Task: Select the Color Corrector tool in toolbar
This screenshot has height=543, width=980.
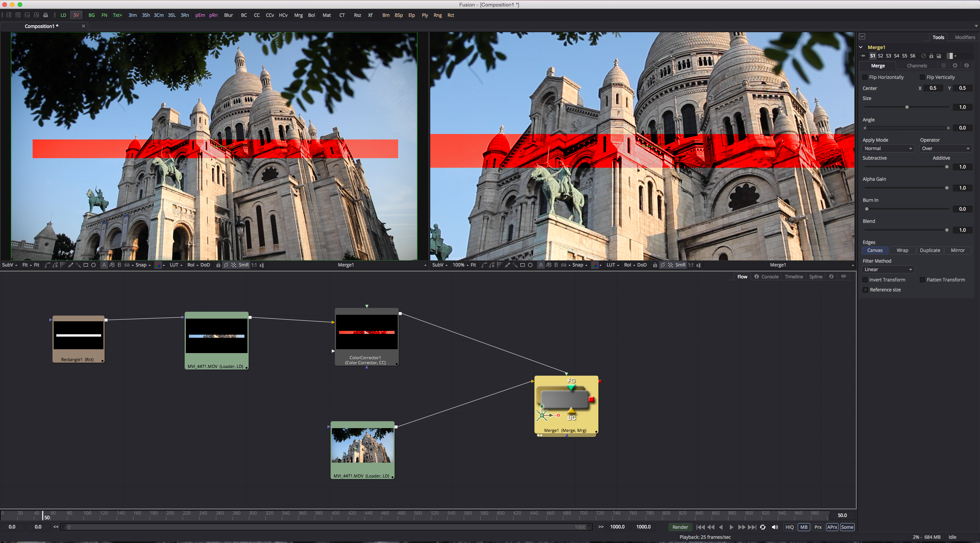Action: click(257, 15)
